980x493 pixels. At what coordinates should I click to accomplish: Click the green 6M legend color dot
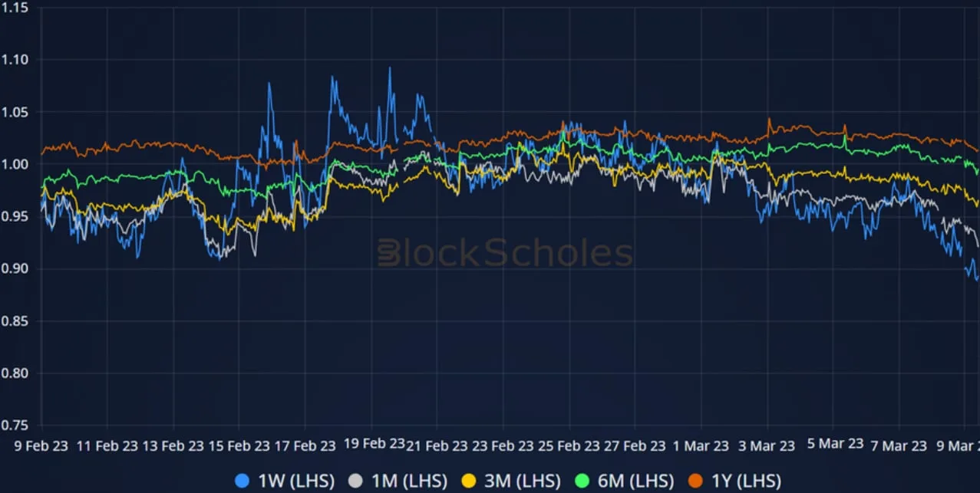[582, 481]
